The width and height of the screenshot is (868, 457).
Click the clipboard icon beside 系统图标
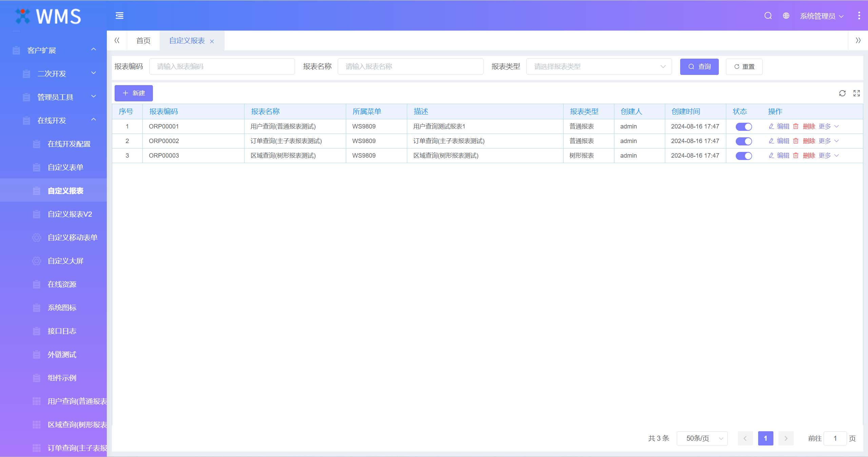[37, 308]
